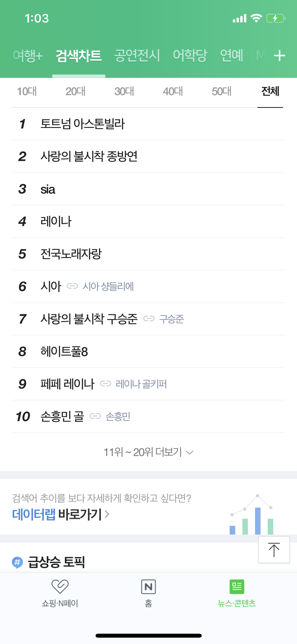Tap the scroll-to-top arrow button
Viewport: 297px width, 644px height.
[x=274, y=550]
